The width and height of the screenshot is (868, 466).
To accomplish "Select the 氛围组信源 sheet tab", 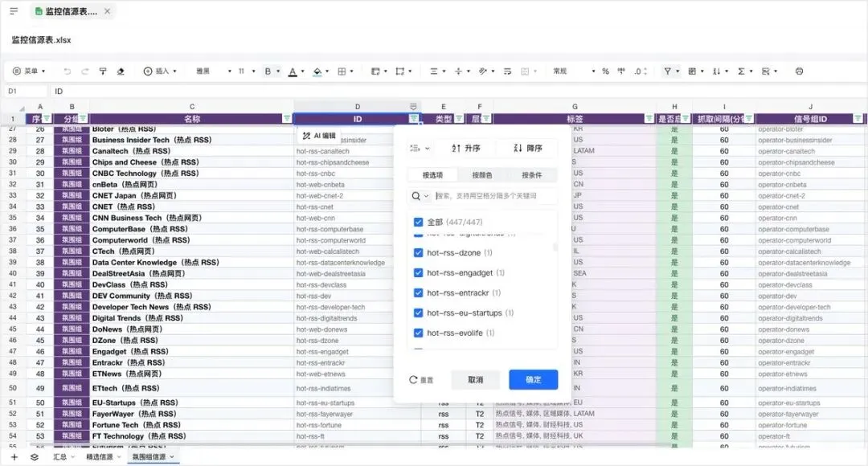I will [x=153, y=457].
